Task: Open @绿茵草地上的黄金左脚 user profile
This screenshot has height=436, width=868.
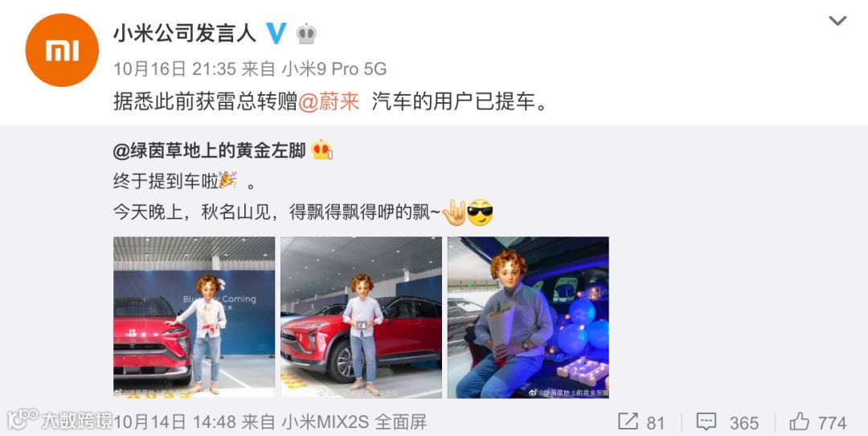Action: pos(209,150)
